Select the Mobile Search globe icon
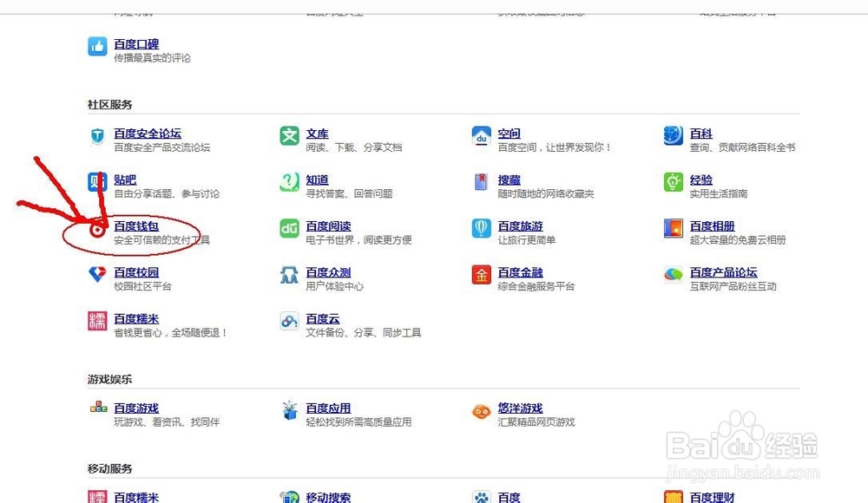 pyautogui.click(x=288, y=497)
